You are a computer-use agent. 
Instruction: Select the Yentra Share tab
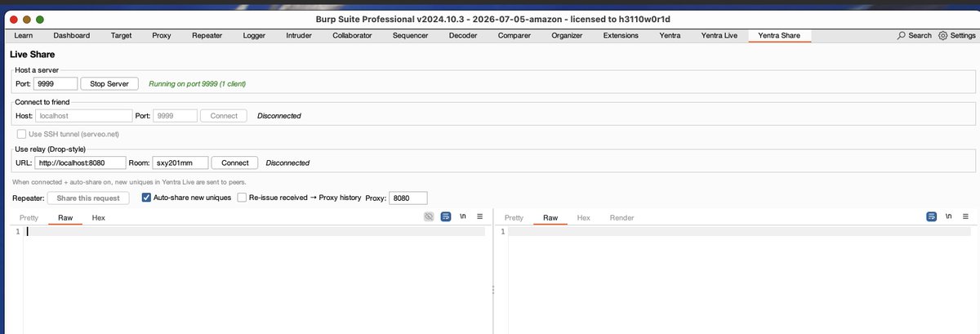tap(779, 35)
